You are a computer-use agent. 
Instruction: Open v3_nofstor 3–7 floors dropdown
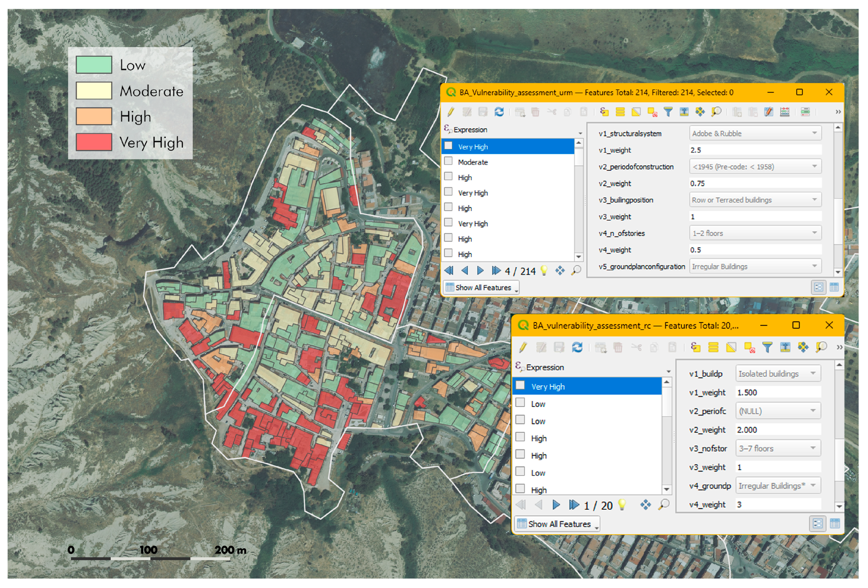point(778,448)
